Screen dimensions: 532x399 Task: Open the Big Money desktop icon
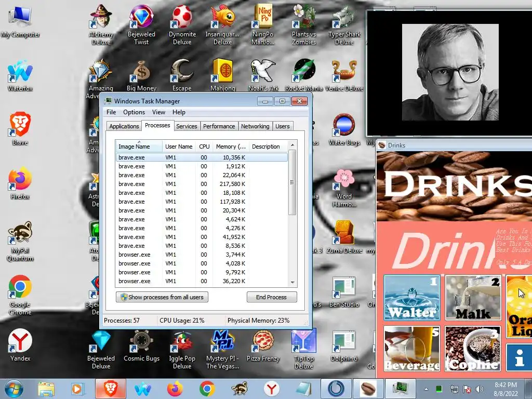click(x=141, y=75)
